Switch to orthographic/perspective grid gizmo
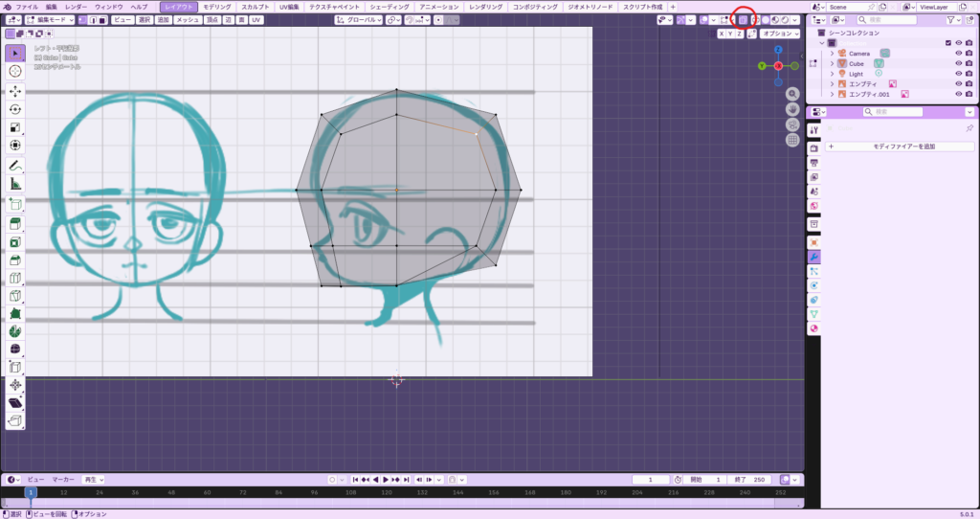 coord(792,140)
